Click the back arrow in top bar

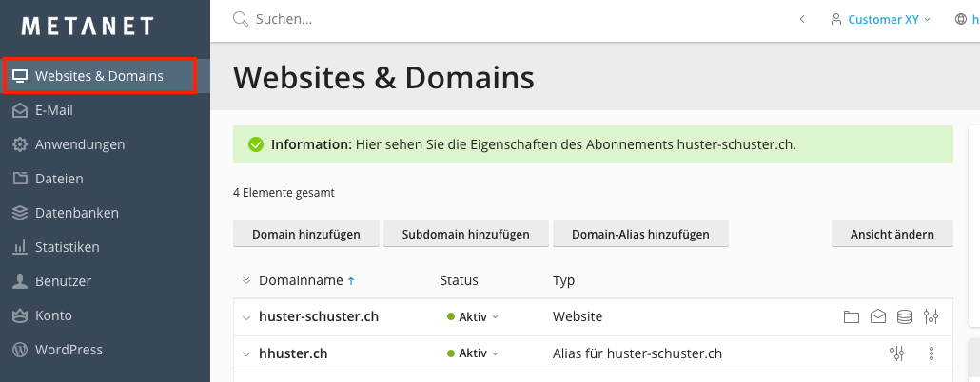(802, 19)
